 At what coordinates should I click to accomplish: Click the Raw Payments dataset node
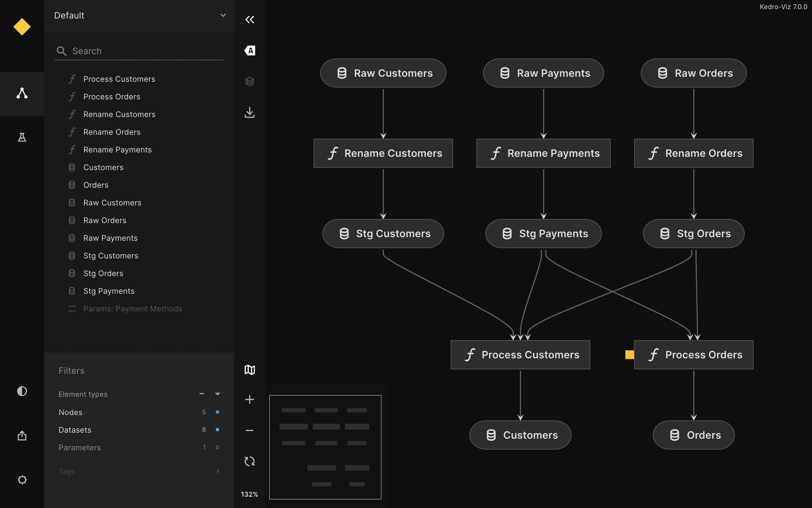click(x=543, y=73)
